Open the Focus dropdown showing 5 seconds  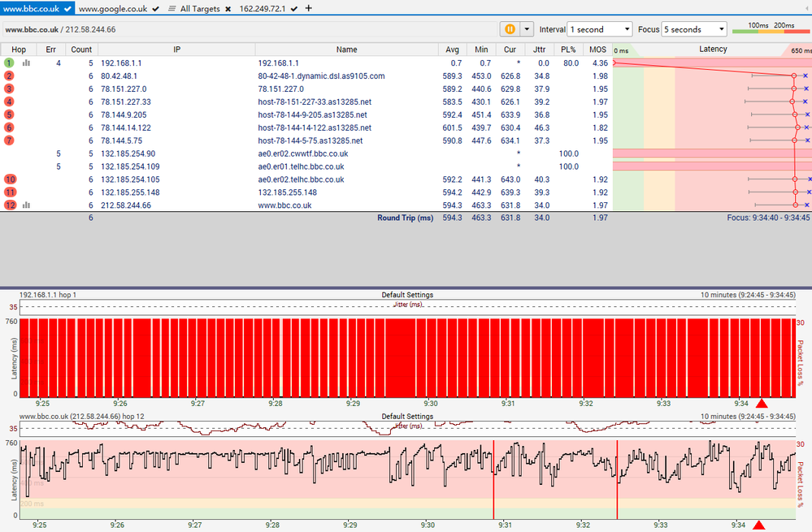(694, 29)
